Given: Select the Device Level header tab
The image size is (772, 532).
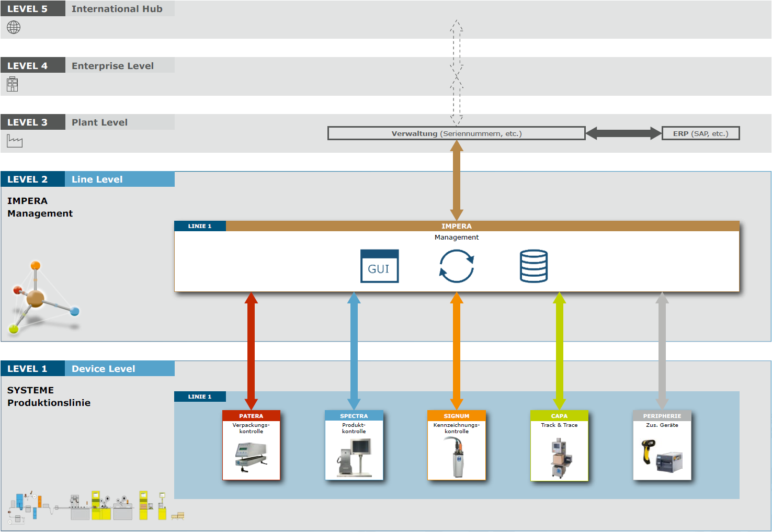Looking at the screenshot, I should pyautogui.click(x=119, y=369).
